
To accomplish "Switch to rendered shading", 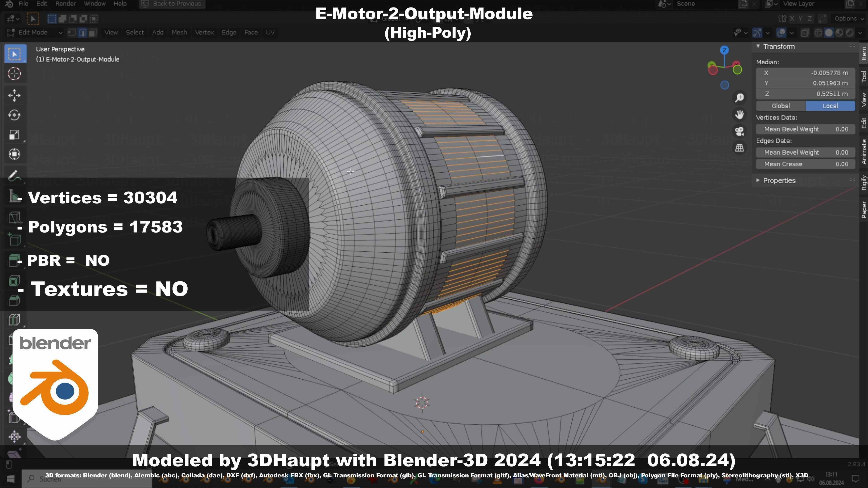I will (x=850, y=33).
